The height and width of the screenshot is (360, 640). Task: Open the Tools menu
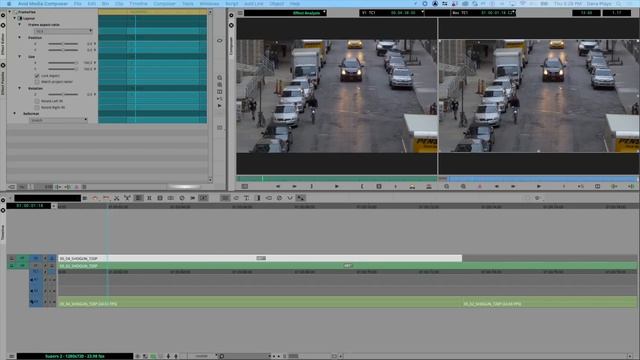point(188,4)
